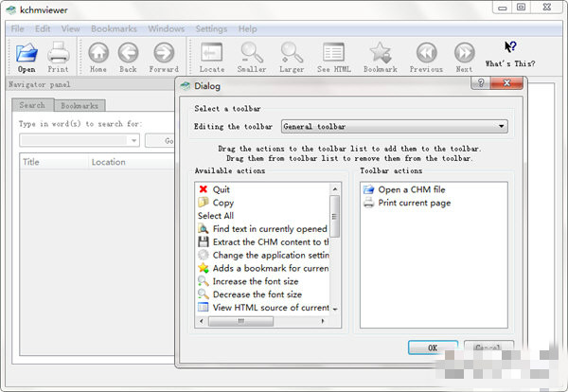This screenshot has height=392, width=568.
Task: Expand the search word combo box arrow
Action: 133,140
